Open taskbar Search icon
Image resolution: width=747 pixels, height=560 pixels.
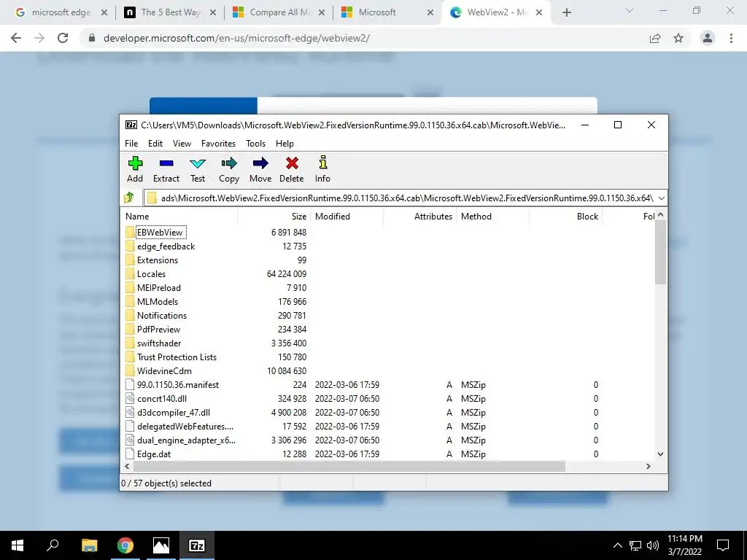[x=53, y=545]
